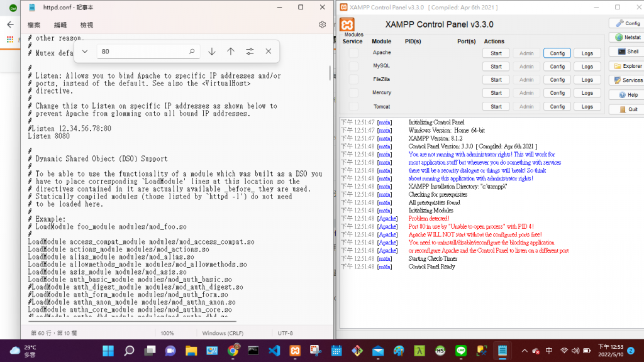Toggle FileZilla service checkbox

353,79
